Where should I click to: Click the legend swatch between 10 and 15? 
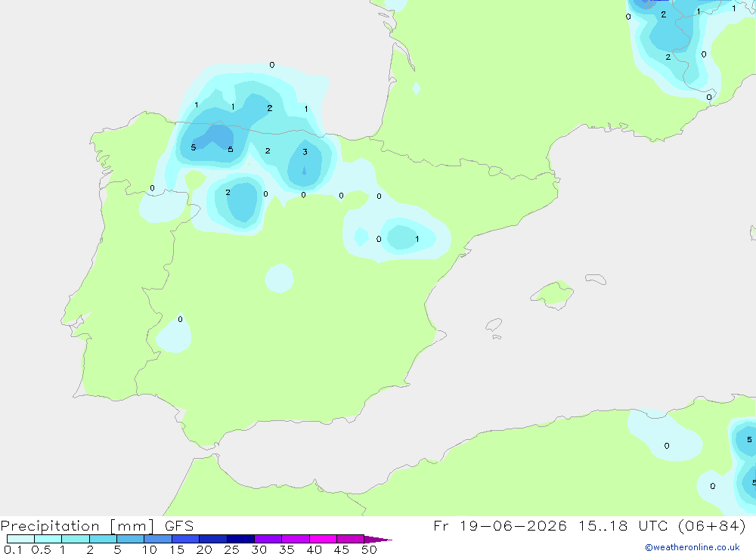point(158,539)
